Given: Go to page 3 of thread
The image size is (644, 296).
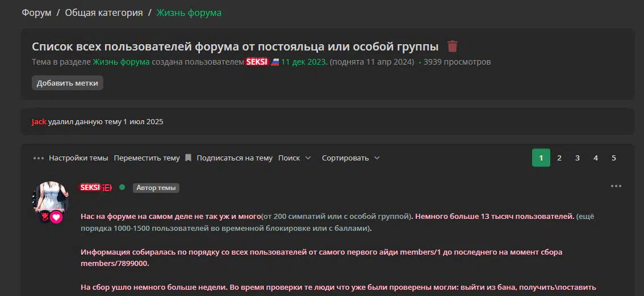Looking at the screenshot, I should coord(577,158).
